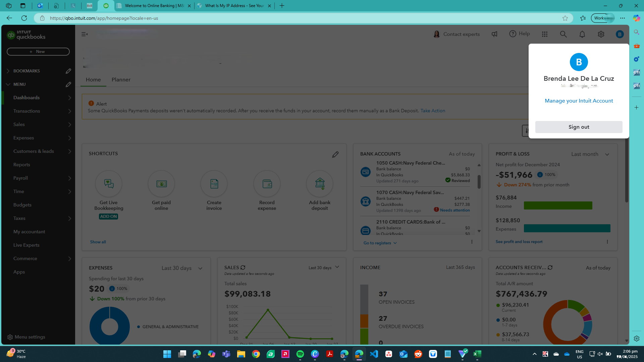Image resolution: width=644 pixels, height=362 pixels.
Task: Refresh the Sales widget data
Action: tap(243, 267)
